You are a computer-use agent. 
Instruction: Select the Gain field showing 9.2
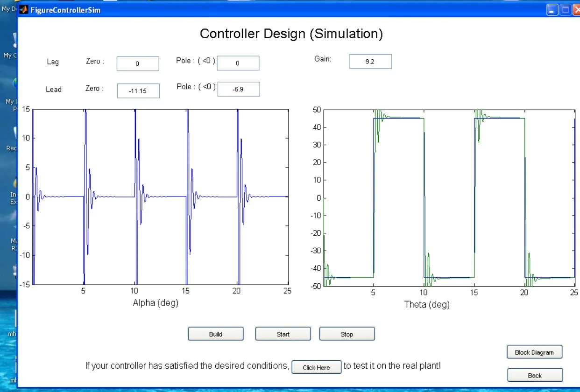tap(370, 61)
